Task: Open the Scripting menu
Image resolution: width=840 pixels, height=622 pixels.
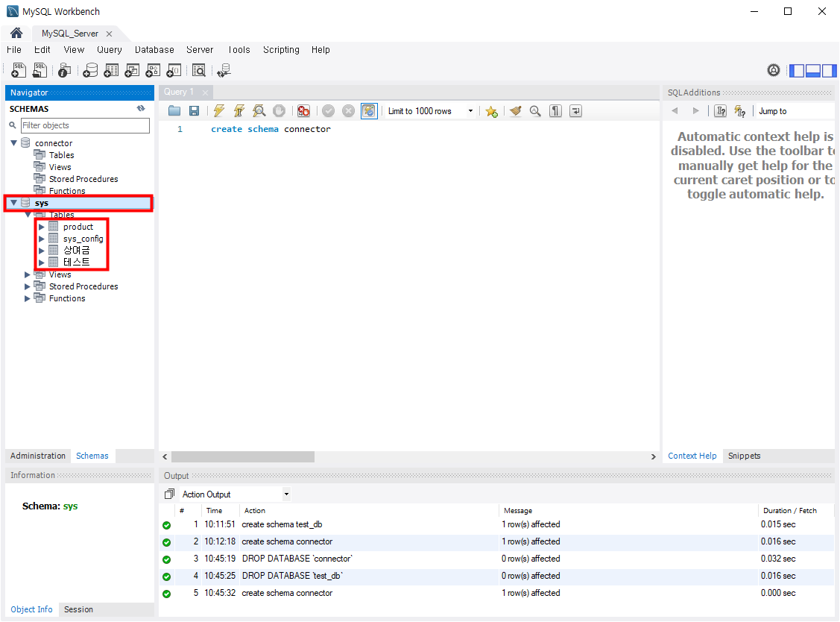Action: pyautogui.click(x=281, y=49)
